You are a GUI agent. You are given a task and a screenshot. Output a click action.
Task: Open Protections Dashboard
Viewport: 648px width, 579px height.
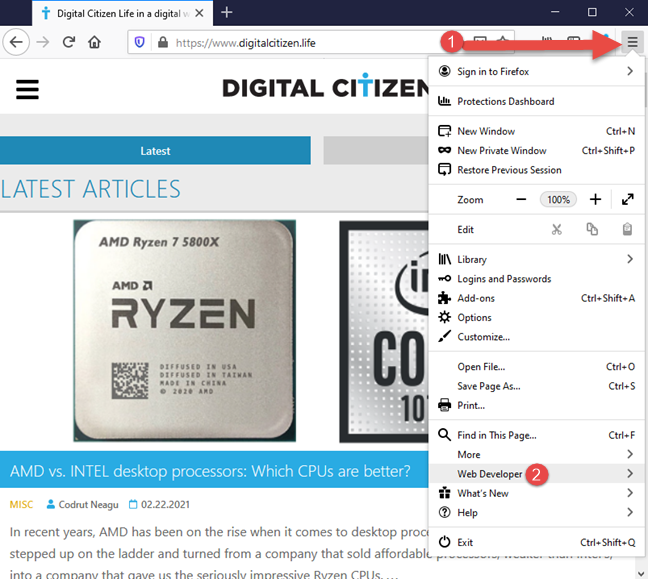click(x=536, y=101)
